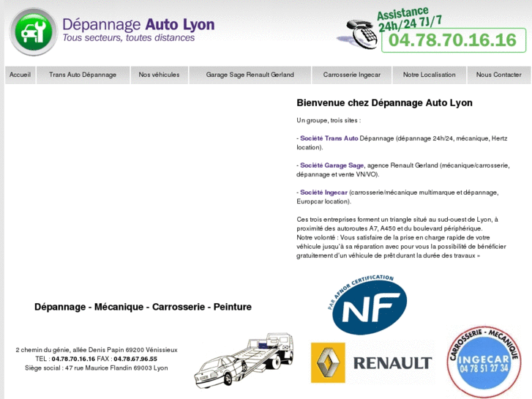This screenshot has width=532, height=399.
Task: Click the tagline Tous secteurs, toutes distances
Action: click(129, 37)
